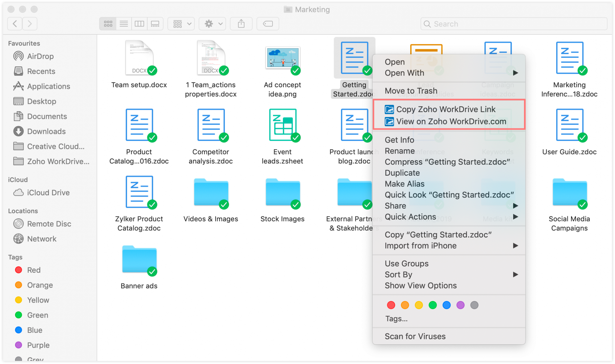Click the Edit Tags icon in the toolbar
615x364 pixels.
(267, 24)
